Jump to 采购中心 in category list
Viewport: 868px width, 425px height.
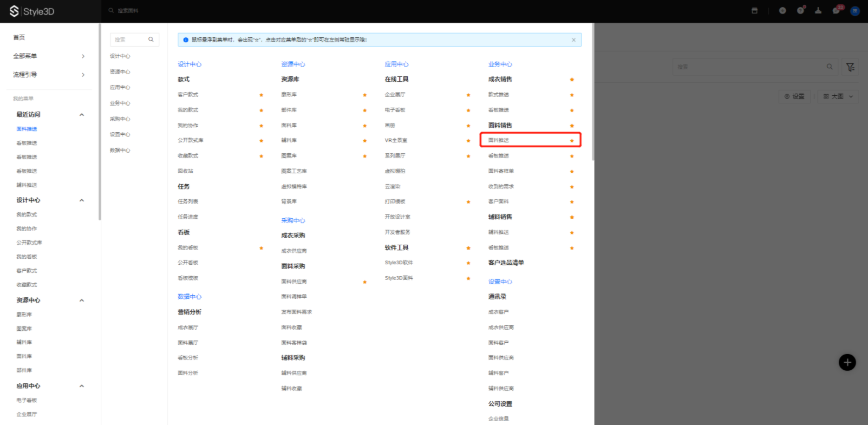coord(120,119)
